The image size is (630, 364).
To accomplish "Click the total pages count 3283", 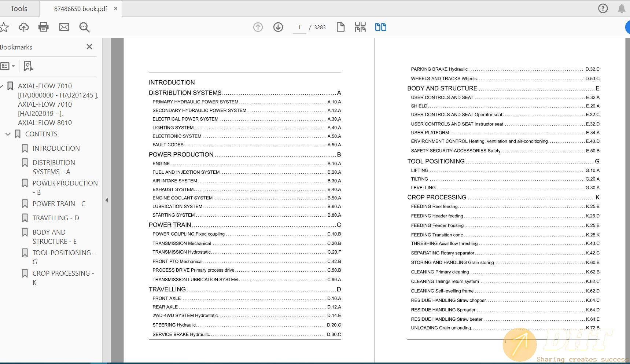I will tap(320, 27).
